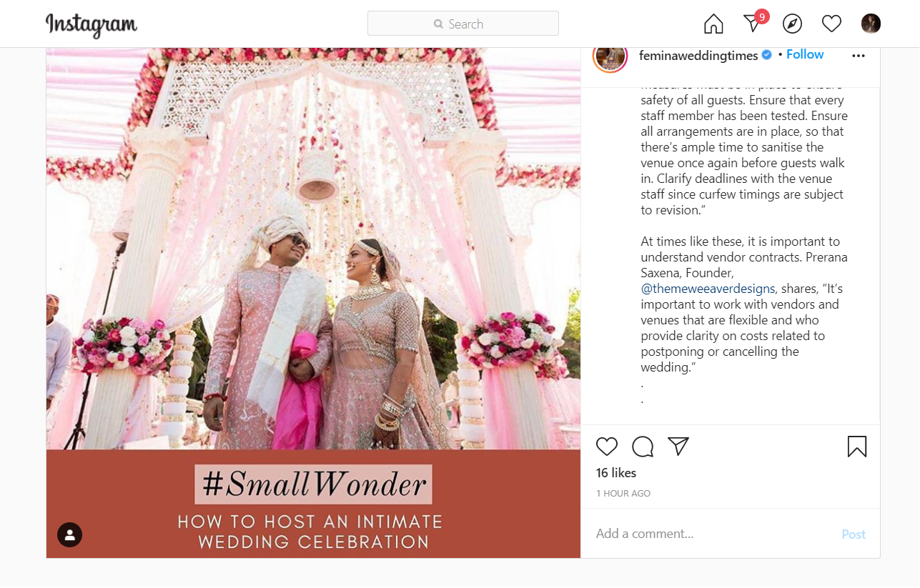Open feminaweddingtimes profile picture story
Viewport: 920px width, 588px height.
(610, 56)
